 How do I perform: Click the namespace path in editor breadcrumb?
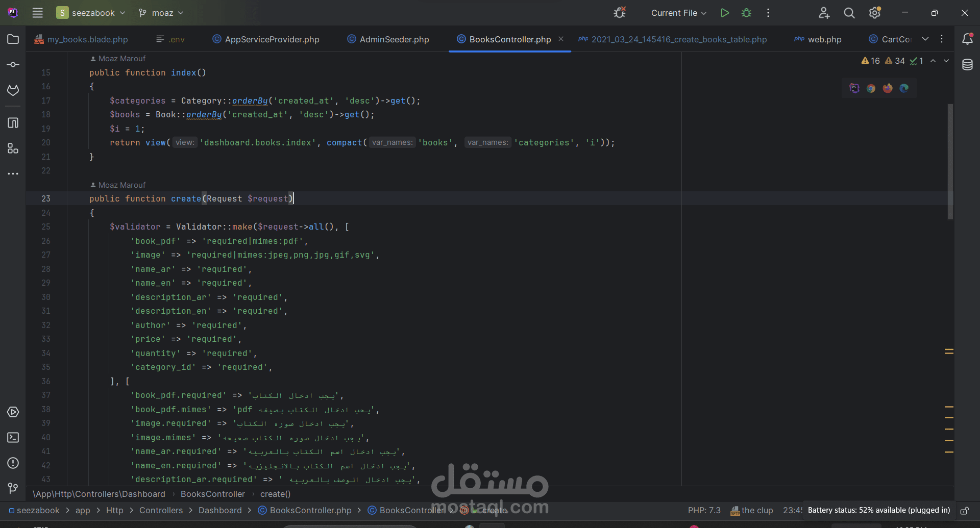pyautogui.click(x=99, y=494)
